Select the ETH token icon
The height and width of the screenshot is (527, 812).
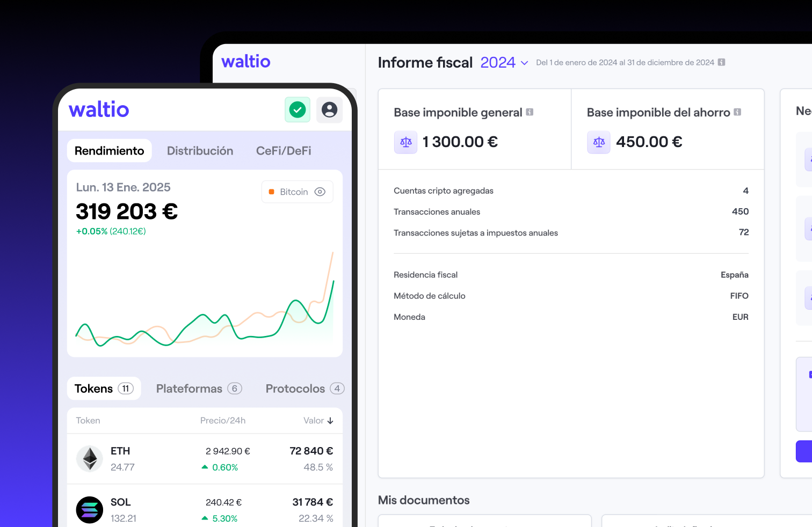89,458
